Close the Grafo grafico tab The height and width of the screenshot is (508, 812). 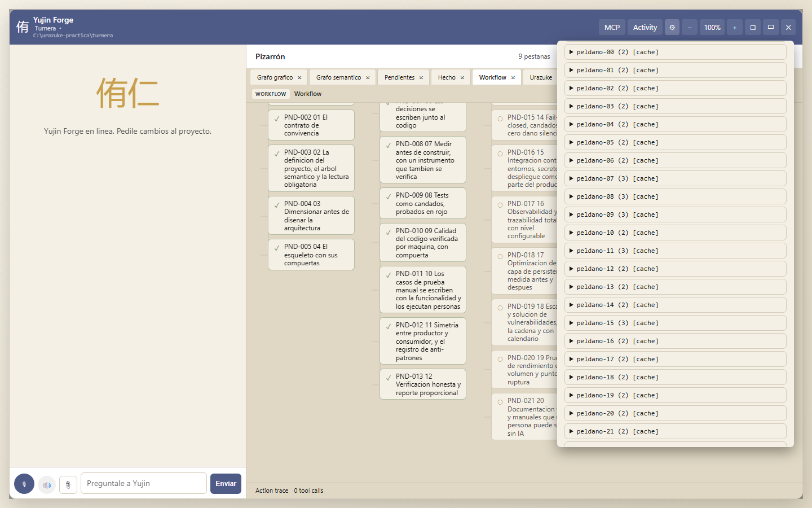click(299, 77)
